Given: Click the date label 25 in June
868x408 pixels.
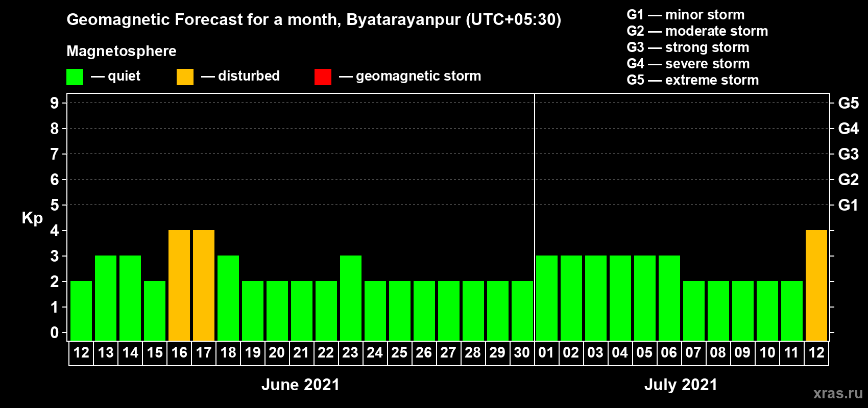Looking at the screenshot, I should click(399, 353).
